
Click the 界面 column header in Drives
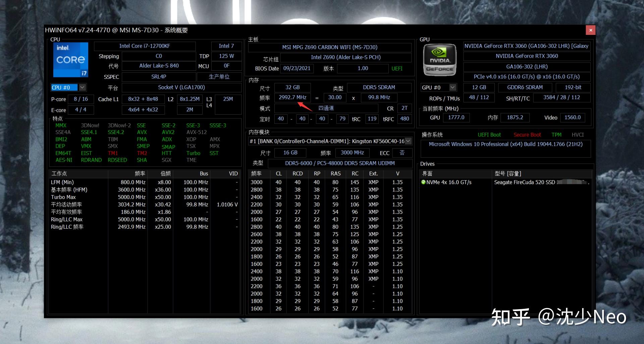coord(455,173)
